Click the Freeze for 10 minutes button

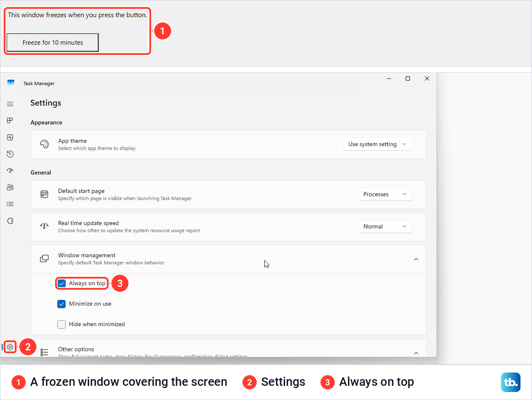click(53, 43)
